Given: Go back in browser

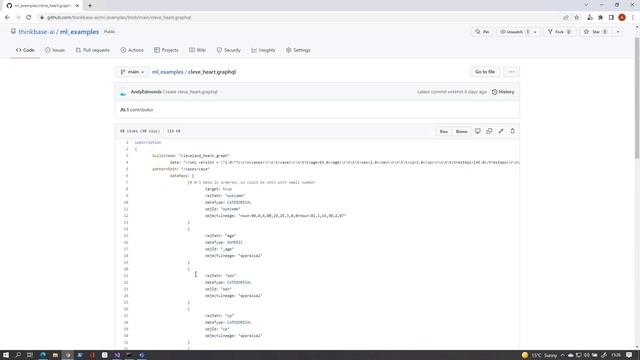Looking at the screenshot, I should tap(7, 18).
